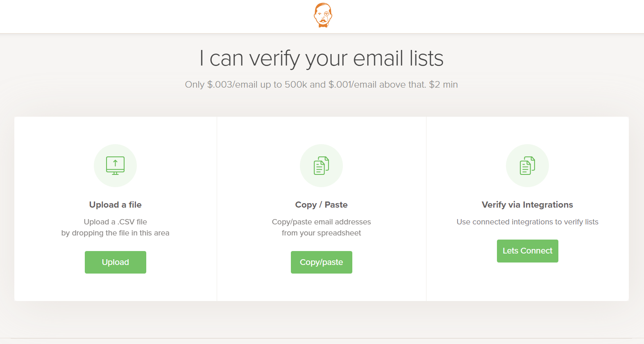Select the 'Upload a file' heading
The height and width of the screenshot is (344, 644).
(116, 205)
